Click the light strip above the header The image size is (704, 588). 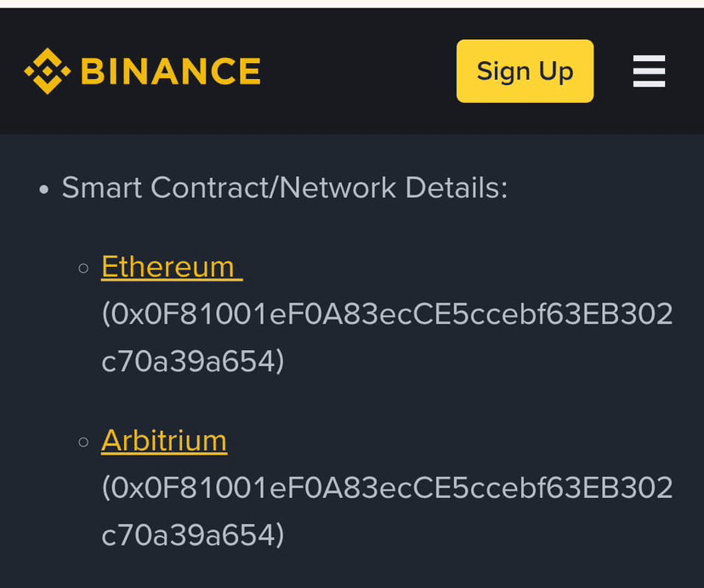[x=352, y=3]
